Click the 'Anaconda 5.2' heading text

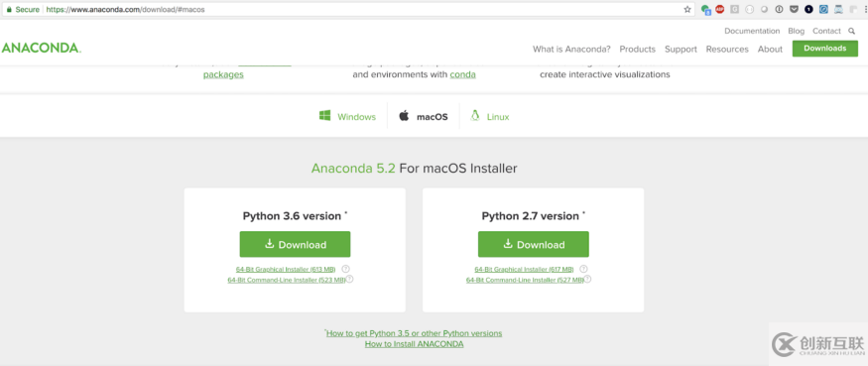(x=353, y=168)
